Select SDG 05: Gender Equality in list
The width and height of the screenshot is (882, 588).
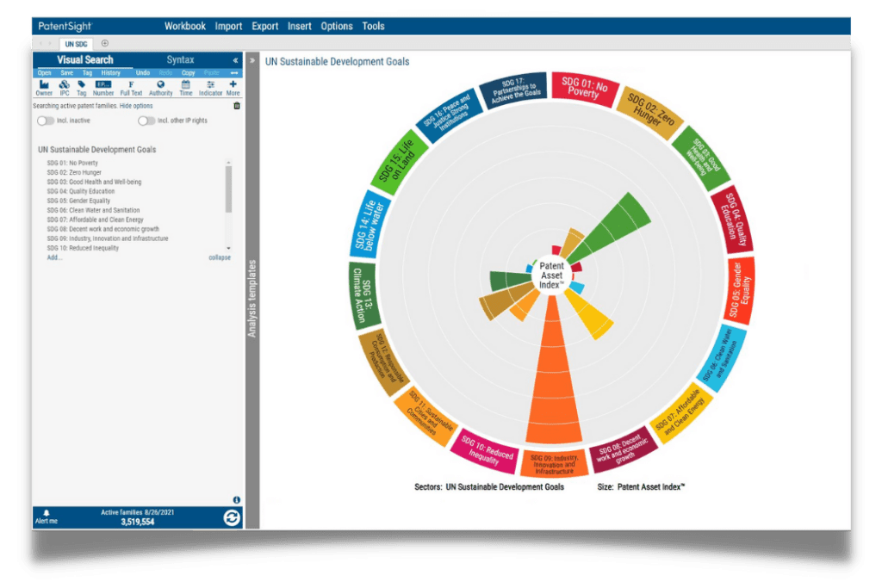(x=78, y=201)
